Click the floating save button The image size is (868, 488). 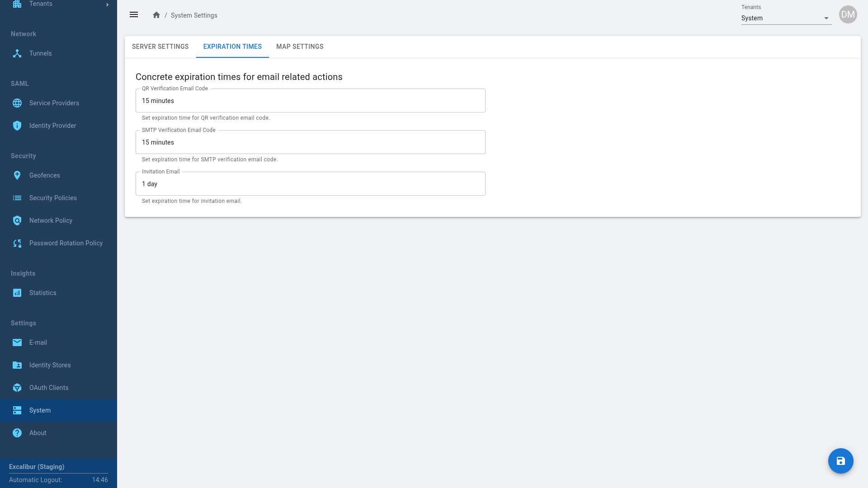(840, 461)
